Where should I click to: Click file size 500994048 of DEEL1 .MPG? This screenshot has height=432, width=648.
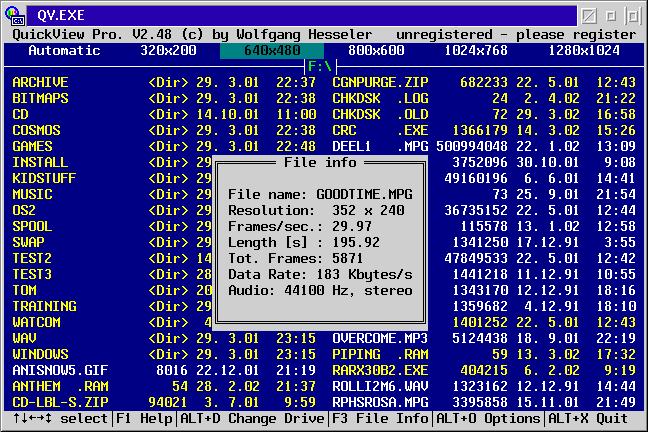point(472,146)
